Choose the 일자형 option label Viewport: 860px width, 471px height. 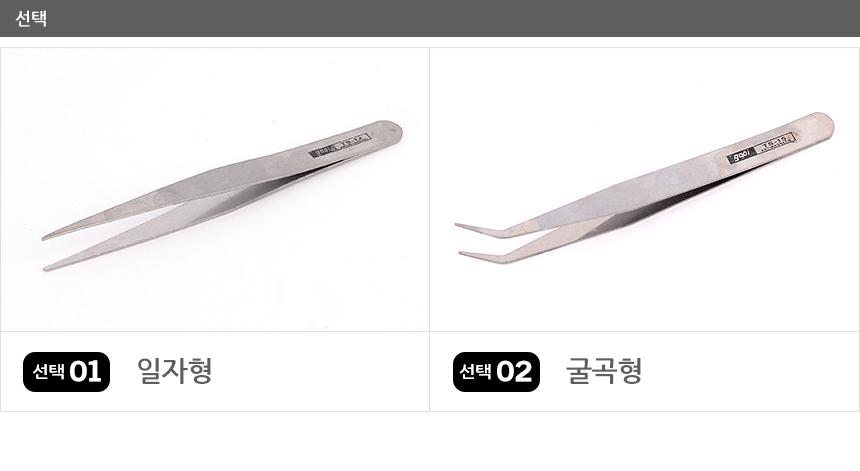click(x=174, y=371)
